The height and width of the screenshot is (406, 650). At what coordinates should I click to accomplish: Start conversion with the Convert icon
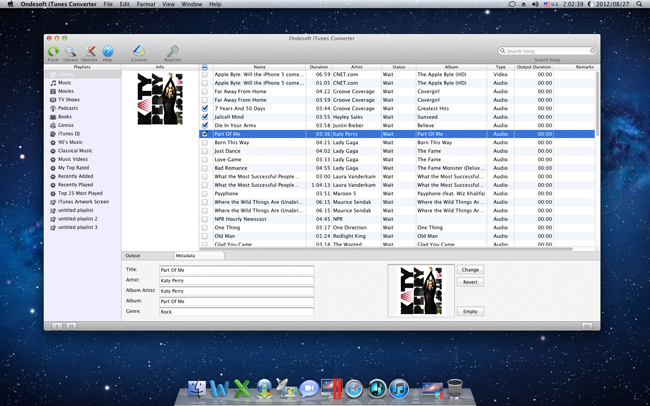coord(139,51)
